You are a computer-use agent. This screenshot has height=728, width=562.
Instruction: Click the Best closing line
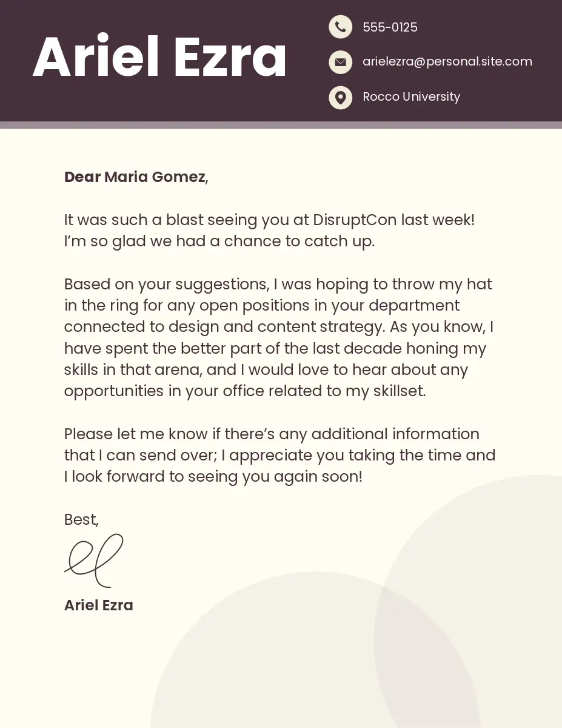click(x=81, y=519)
